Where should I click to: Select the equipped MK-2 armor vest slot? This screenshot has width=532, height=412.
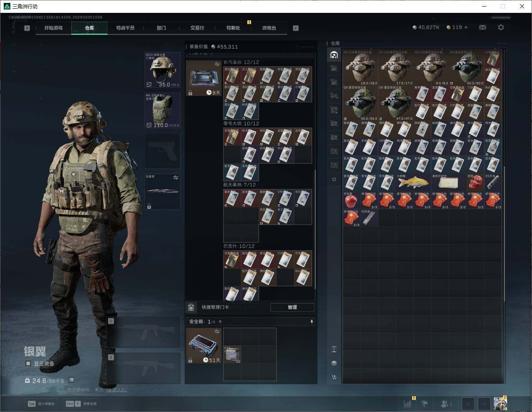[162, 110]
